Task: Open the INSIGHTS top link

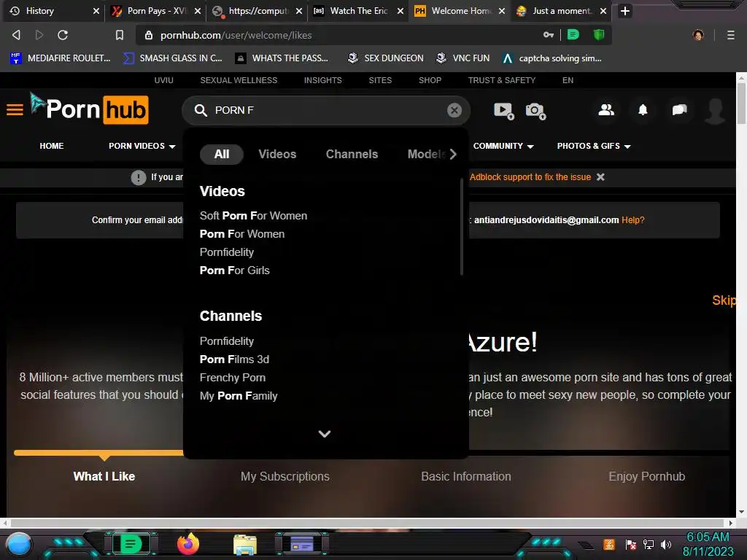Action: tap(323, 80)
